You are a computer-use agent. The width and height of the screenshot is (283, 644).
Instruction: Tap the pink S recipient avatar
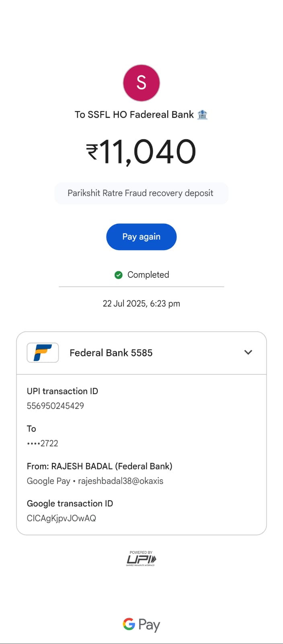point(141,83)
